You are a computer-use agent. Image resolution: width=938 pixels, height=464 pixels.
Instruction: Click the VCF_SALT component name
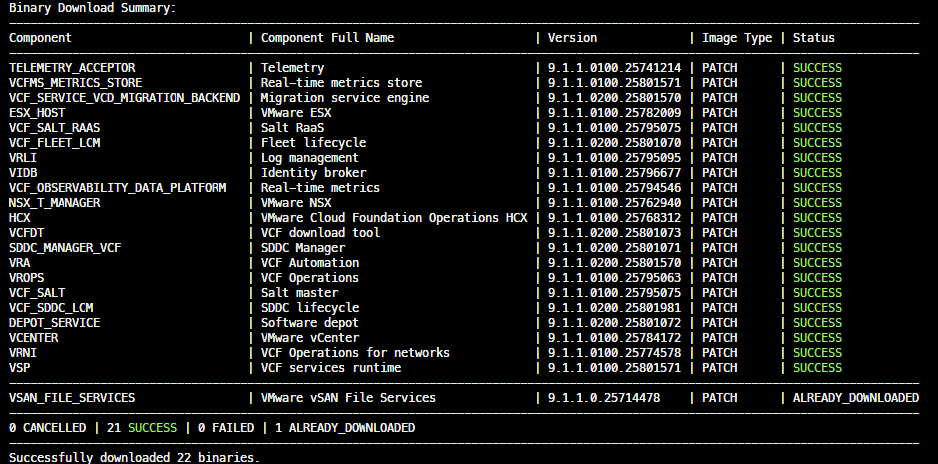click(37, 292)
